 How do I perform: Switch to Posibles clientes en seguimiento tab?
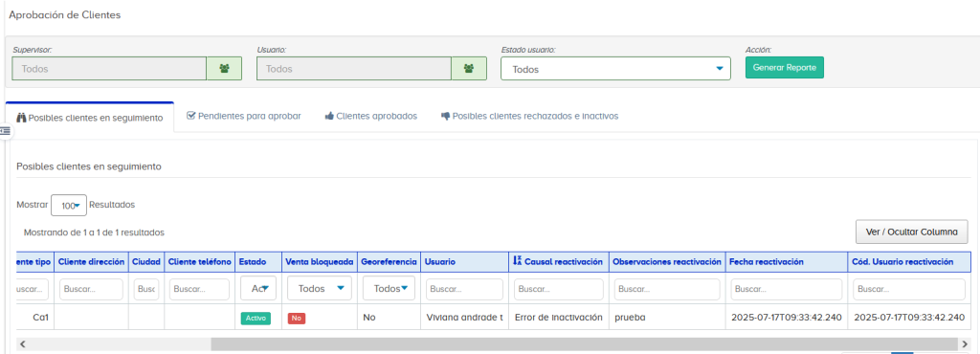(x=89, y=118)
